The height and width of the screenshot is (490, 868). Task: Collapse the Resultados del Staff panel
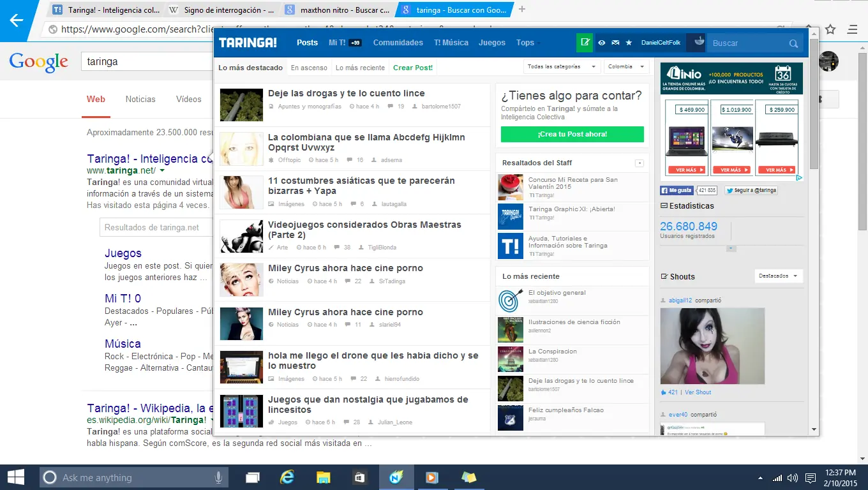[640, 163]
